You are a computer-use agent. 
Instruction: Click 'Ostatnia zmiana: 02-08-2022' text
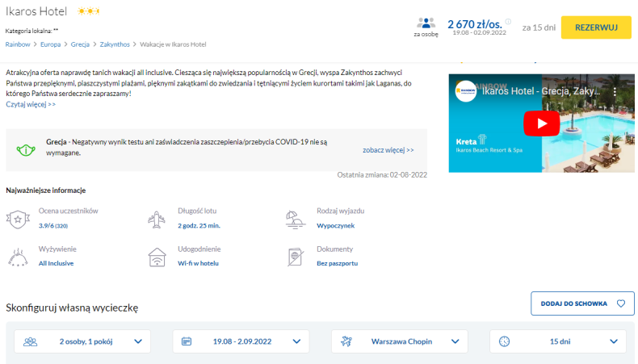pos(382,175)
